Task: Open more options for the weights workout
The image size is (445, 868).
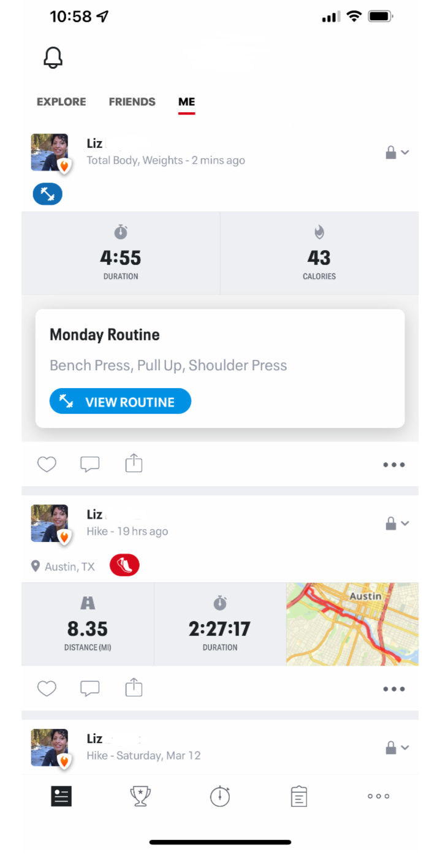Action: (394, 465)
